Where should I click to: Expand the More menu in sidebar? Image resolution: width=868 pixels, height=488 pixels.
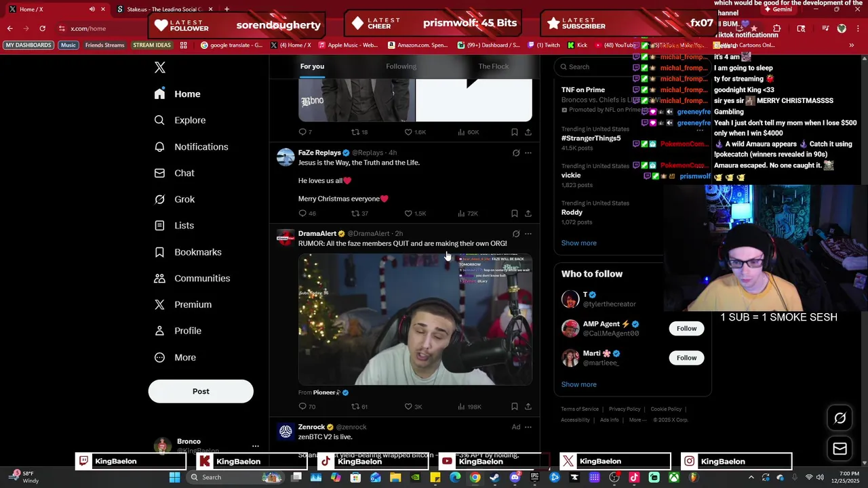pyautogui.click(x=175, y=357)
